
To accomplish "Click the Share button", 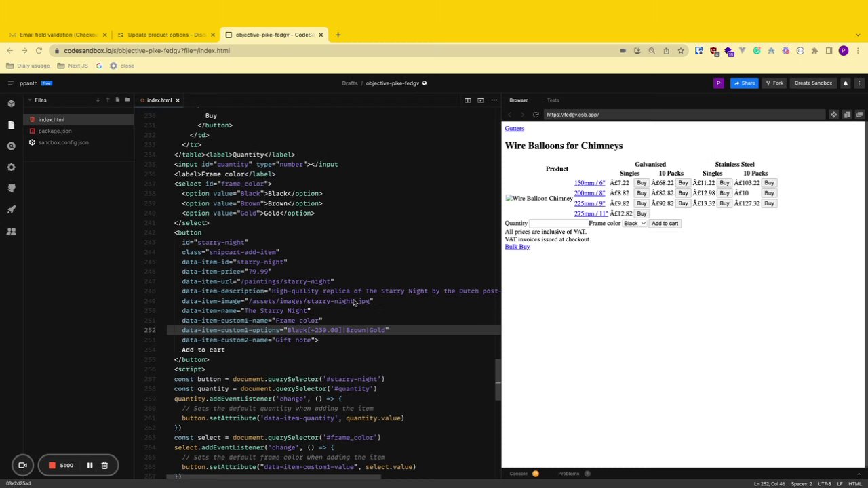I will coord(744,83).
